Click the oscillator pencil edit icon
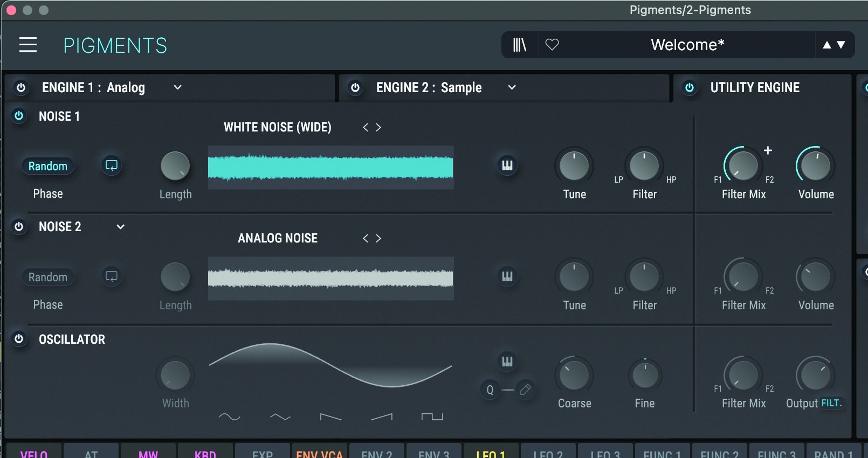 click(526, 390)
